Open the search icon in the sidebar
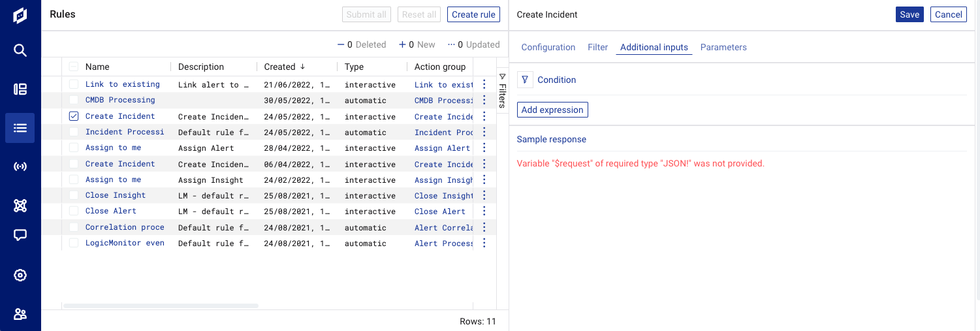This screenshot has height=331, width=980. click(x=20, y=50)
